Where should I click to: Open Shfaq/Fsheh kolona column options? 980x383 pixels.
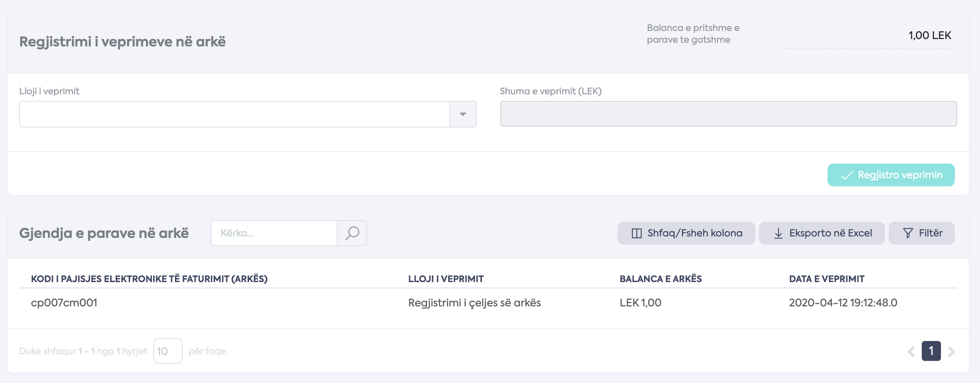[686, 233]
